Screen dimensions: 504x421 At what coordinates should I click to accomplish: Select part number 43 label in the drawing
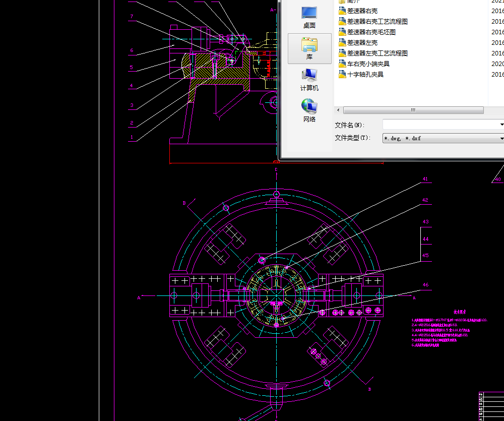coord(425,222)
